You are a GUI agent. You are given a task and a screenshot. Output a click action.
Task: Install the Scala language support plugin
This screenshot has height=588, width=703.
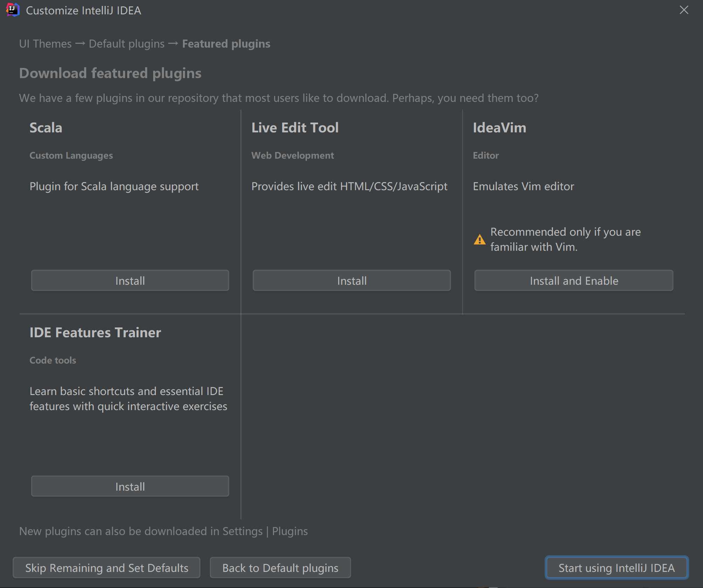[130, 280]
